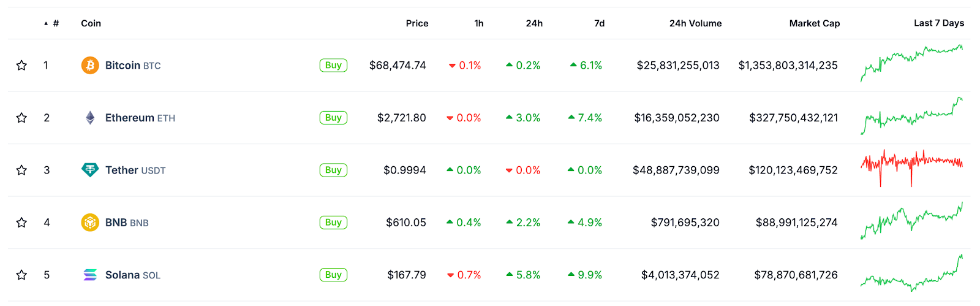Favorite Bitcoin with the star icon

pos(21,65)
